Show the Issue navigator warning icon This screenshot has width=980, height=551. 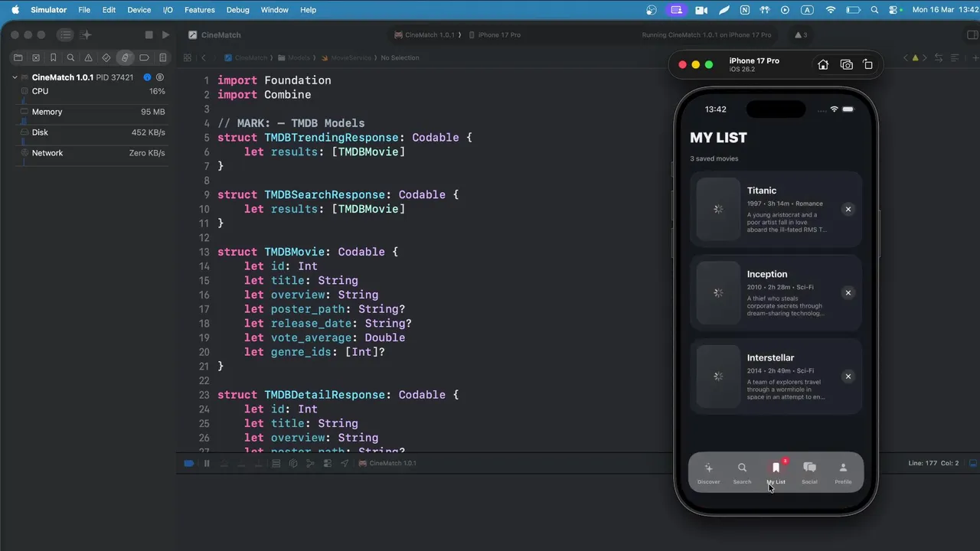tap(89, 57)
